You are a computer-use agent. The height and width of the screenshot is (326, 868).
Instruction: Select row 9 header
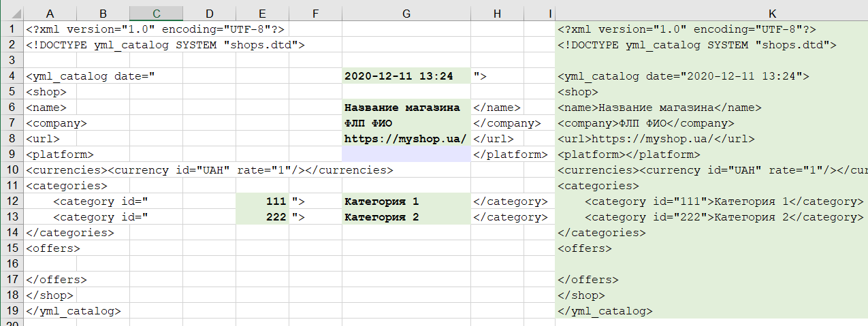click(x=12, y=154)
